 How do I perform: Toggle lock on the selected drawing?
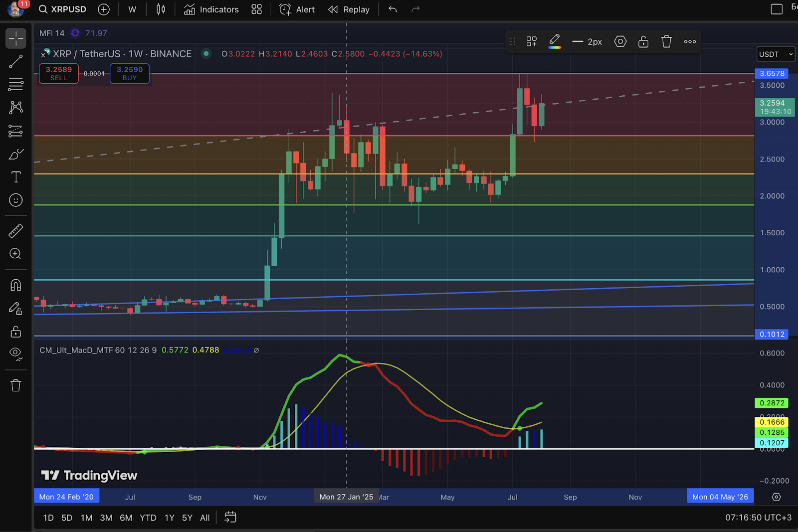[643, 42]
